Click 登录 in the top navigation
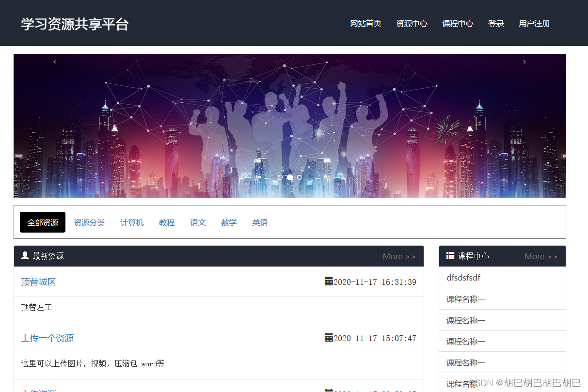Image resolution: width=588 pixels, height=392 pixels. pyautogui.click(x=496, y=23)
